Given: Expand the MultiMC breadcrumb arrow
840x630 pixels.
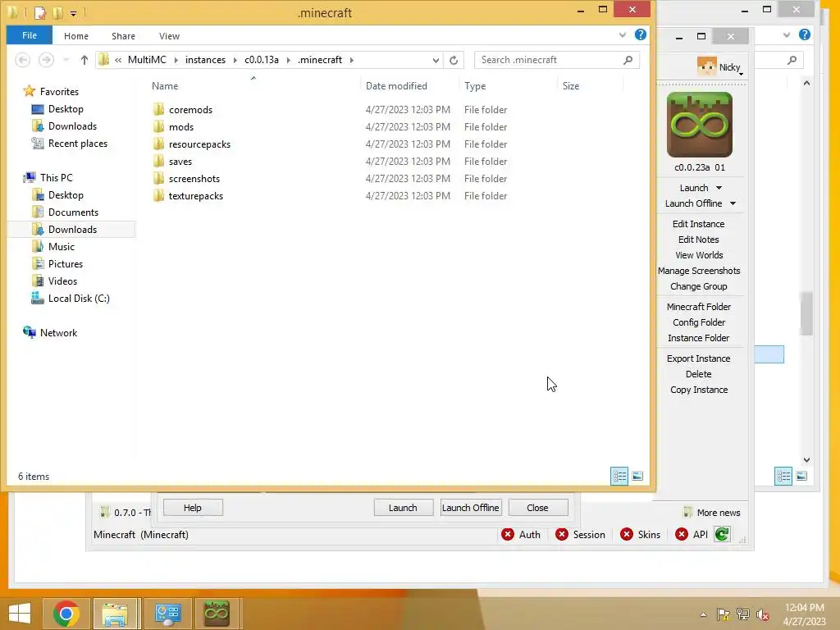Looking at the screenshot, I should (176, 60).
